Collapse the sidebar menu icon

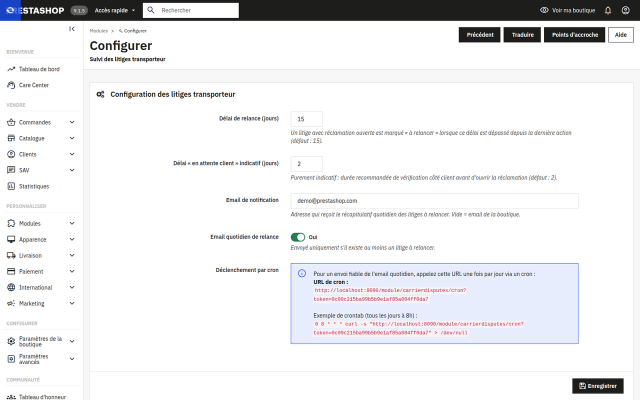click(x=72, y=29)
